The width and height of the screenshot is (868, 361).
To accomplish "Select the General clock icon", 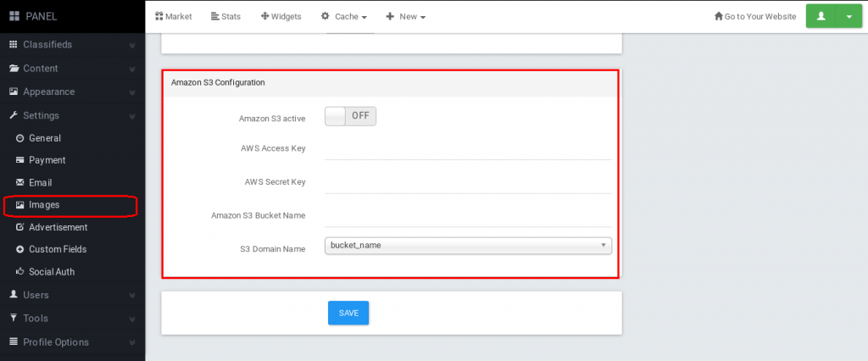I will point(20,138).
